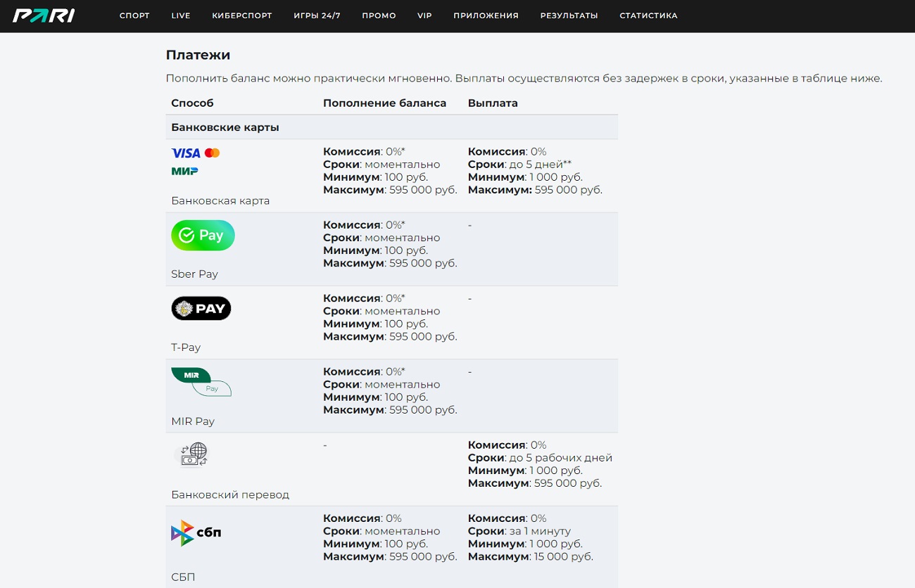Screen dimensions: 915x588
Task: Click the Visa logo icon
Action: (186, 153)
